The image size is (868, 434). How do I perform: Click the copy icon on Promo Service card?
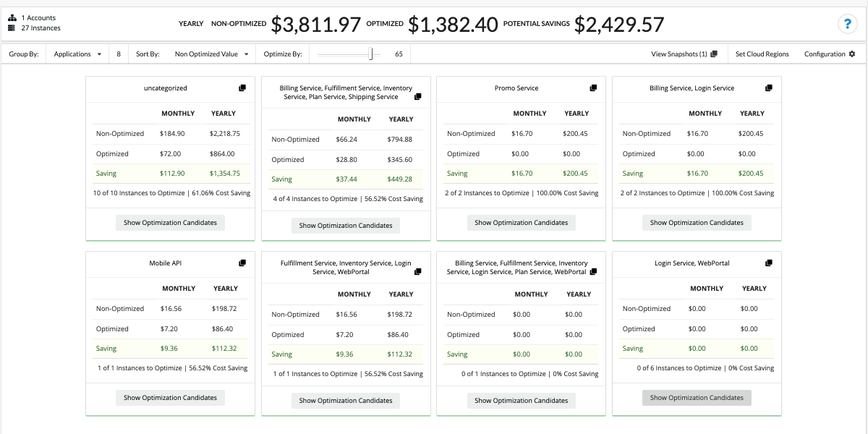click(x=593, y=88)
